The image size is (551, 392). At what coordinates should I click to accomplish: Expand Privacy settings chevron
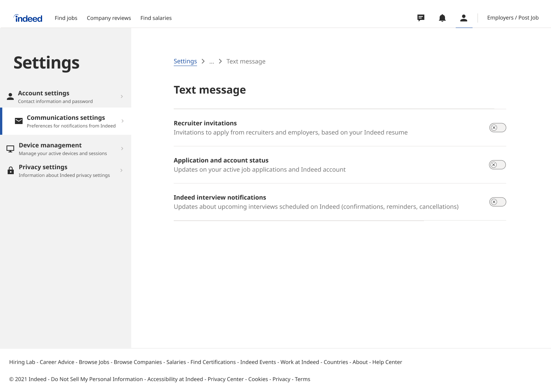pos(121,170)
